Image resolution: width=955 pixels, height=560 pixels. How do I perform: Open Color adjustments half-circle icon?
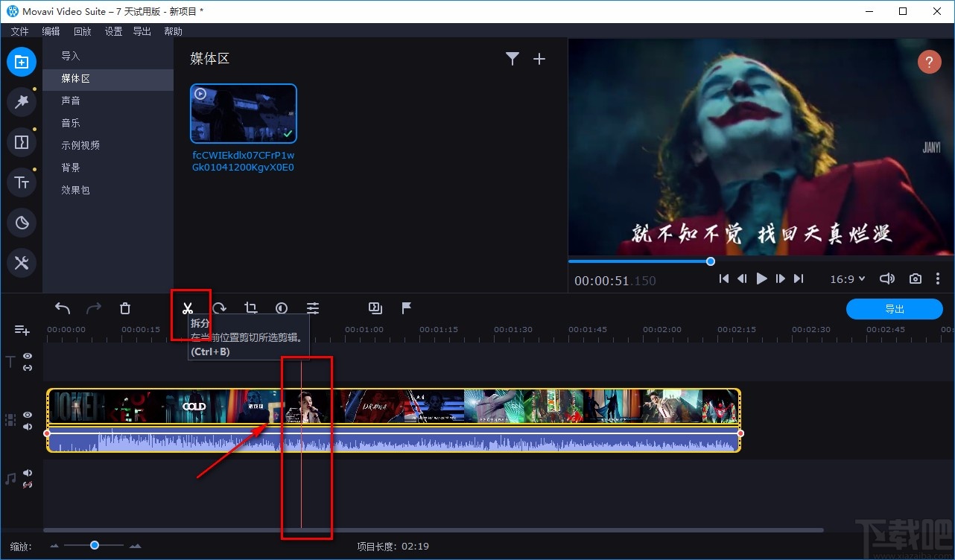[x=282, y=308]
